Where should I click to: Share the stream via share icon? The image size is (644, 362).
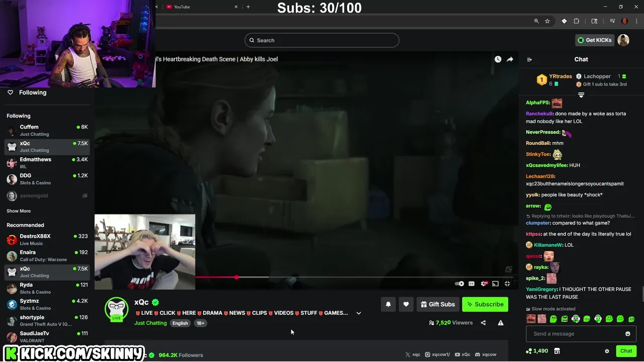click(x=483, y=323)
